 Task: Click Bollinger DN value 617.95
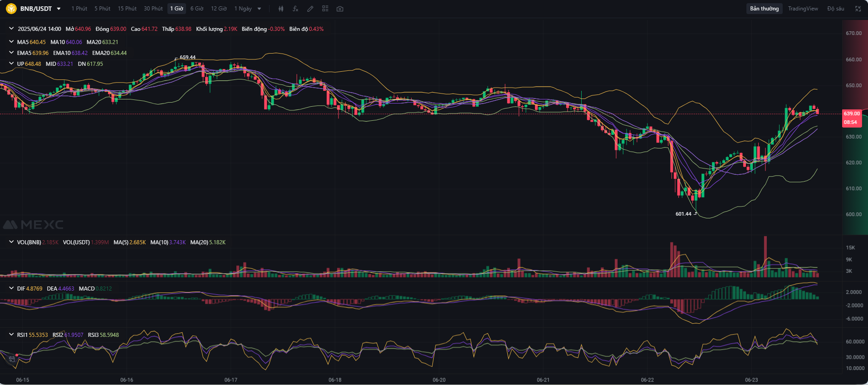pos(95,64)
